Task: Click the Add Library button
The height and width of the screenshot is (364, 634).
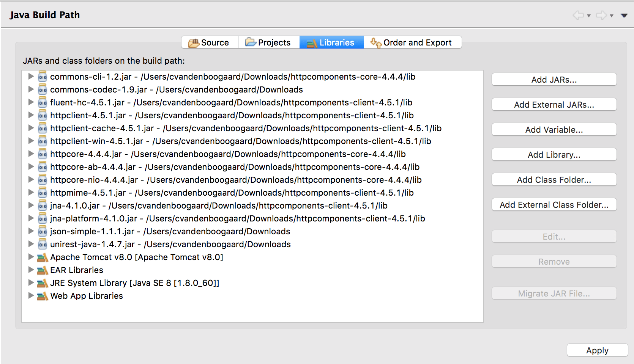Action: tap(554, 155)
